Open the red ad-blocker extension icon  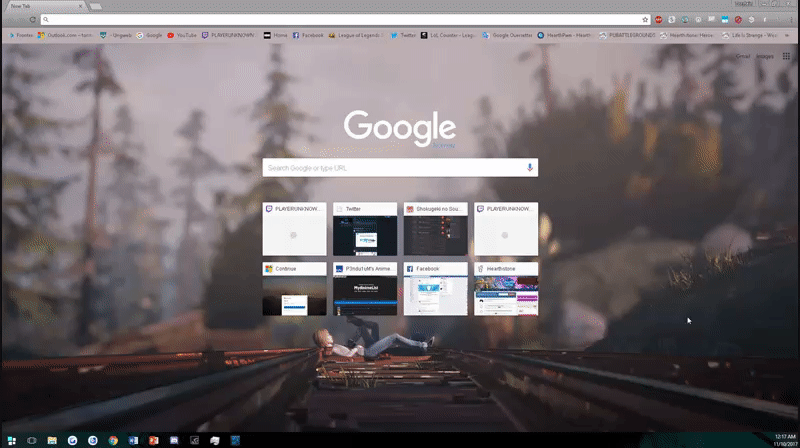659,20
